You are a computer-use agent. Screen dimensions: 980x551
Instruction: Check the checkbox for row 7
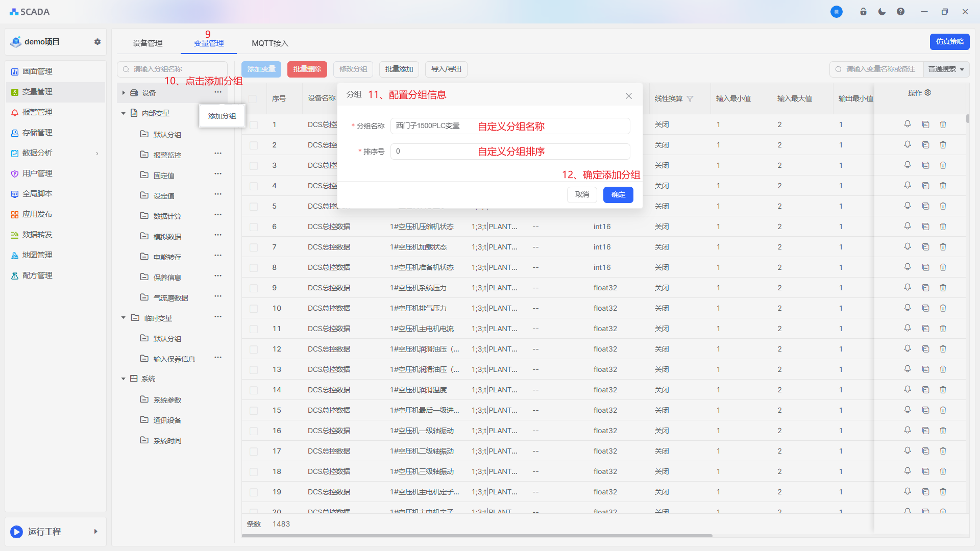[x=254, y=247]
